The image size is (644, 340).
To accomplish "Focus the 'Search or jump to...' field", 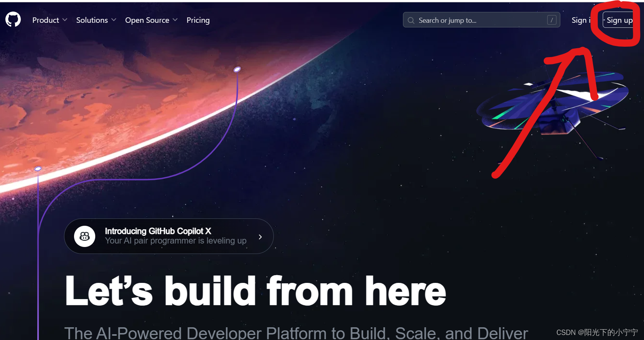I will pyautogui.click(x=481, y=20).
